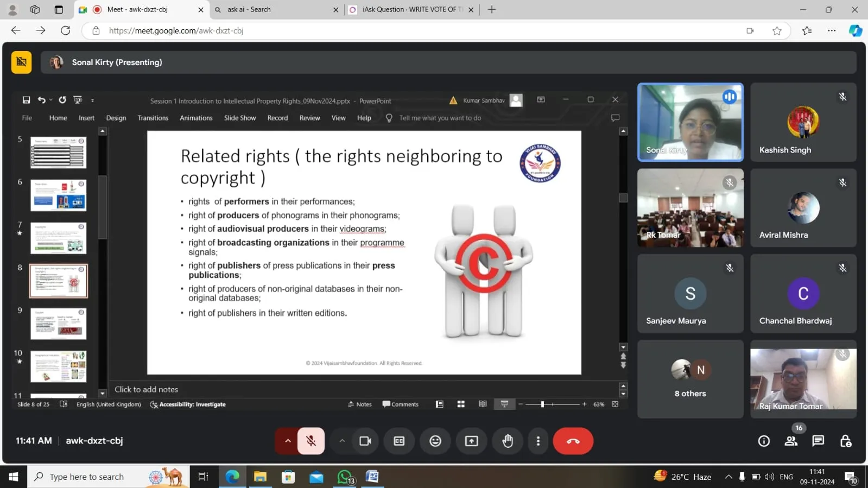The height and width of the screenshot is (488, 868).
Task: Open the 8 others participants tile
Action: (x=690, y=379)
